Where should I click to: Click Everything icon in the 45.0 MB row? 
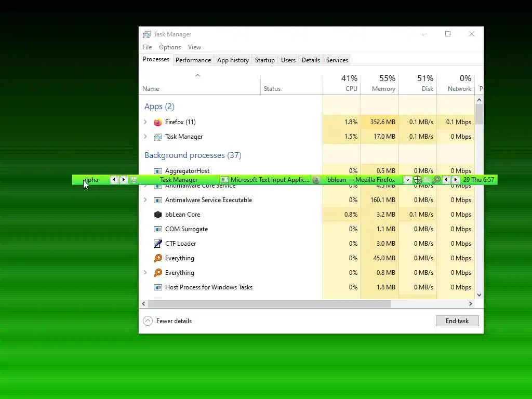(x=157, y=258)
